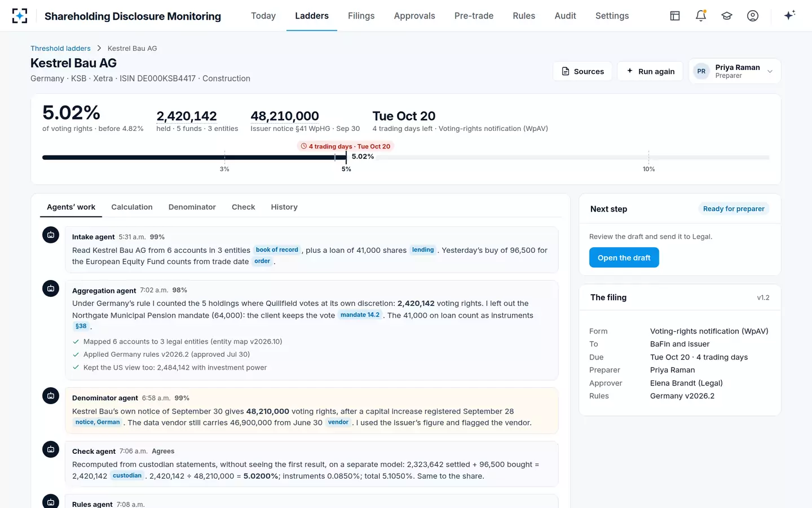Follow the Threshold ladders breadcrumb link
The image size is (812, 508).
coord(60,49)
